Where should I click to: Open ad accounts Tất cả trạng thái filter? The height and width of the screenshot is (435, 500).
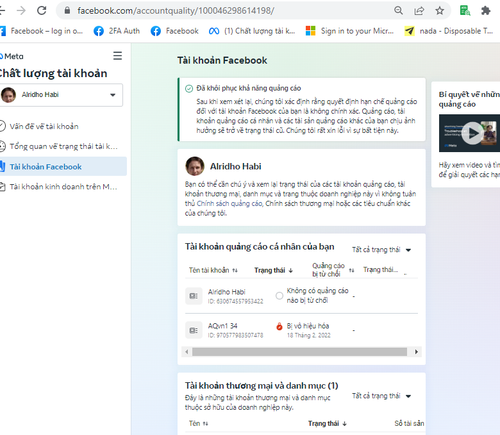pyautogui.click(x=381, y=250)
